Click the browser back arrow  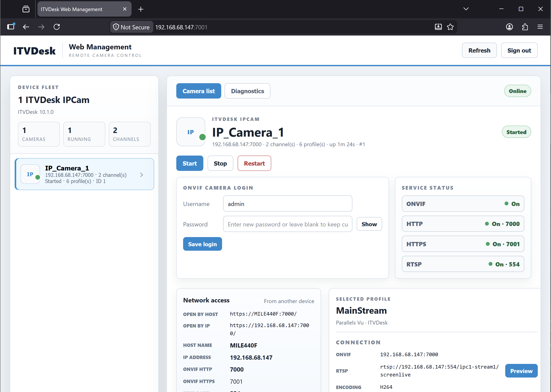tap(26, 27)
